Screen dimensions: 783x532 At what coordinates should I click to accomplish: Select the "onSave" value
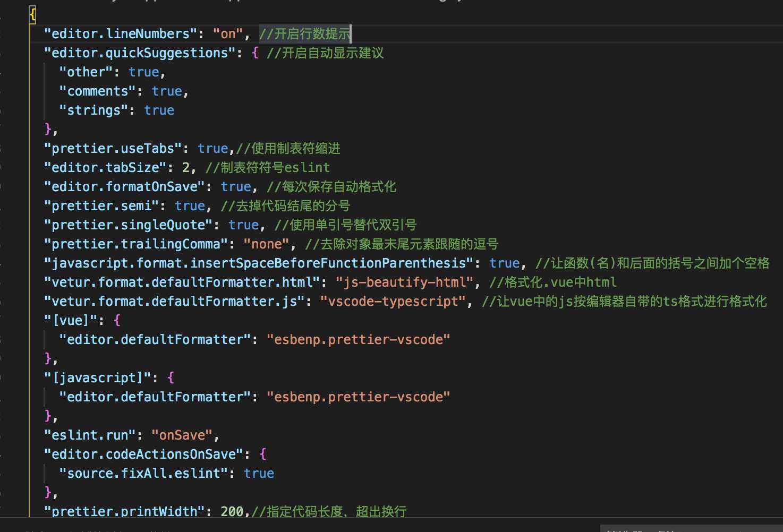[x=182, y=435]
